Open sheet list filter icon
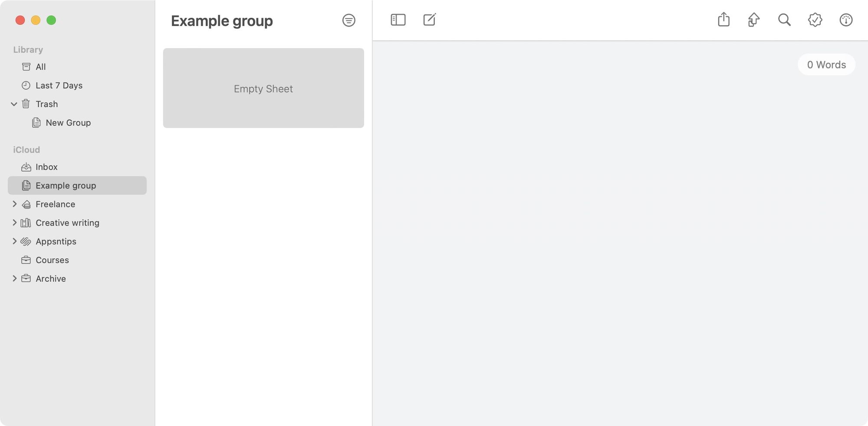 [x=349, y=20]
